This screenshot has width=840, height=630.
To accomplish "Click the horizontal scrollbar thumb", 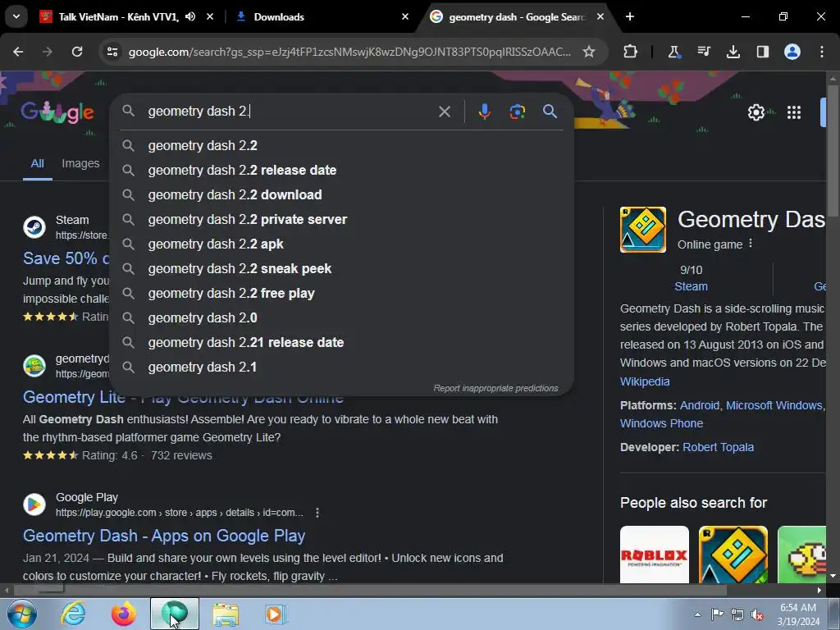I will 370,590.
